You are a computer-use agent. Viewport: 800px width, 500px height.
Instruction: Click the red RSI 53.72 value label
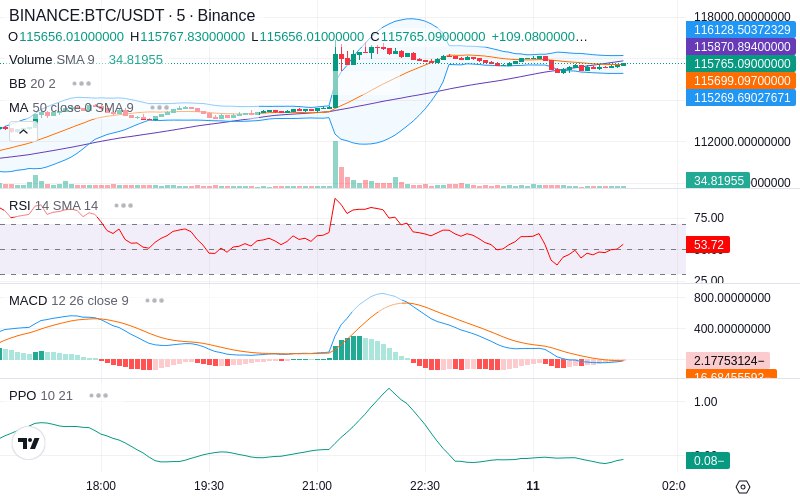click(708, 244)
